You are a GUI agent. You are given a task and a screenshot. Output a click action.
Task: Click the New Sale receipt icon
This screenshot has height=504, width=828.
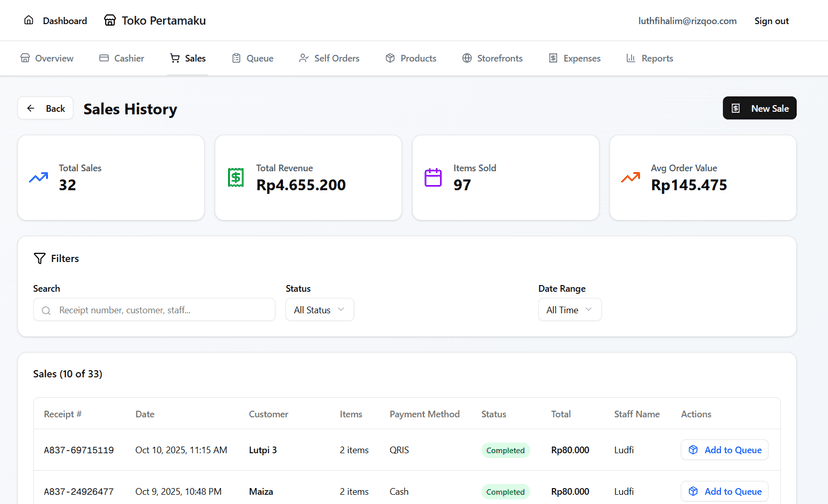pyautogui.click(x=736, y=108)
